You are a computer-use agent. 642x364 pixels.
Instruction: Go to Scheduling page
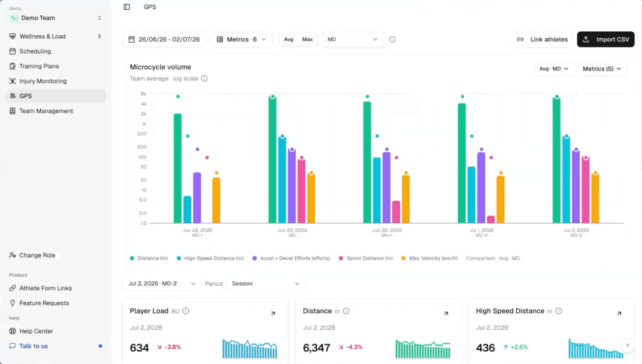click(x=55, y=51)
